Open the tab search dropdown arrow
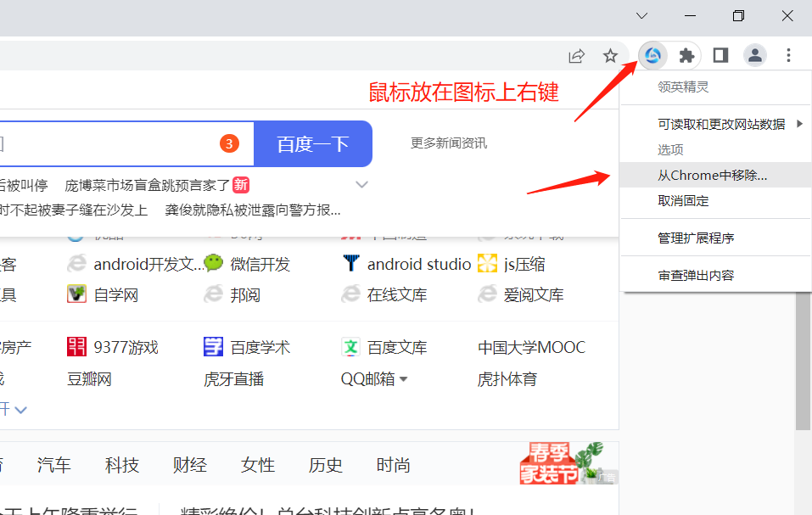Viewport: 812px width, 515px height. coord(642,16)
